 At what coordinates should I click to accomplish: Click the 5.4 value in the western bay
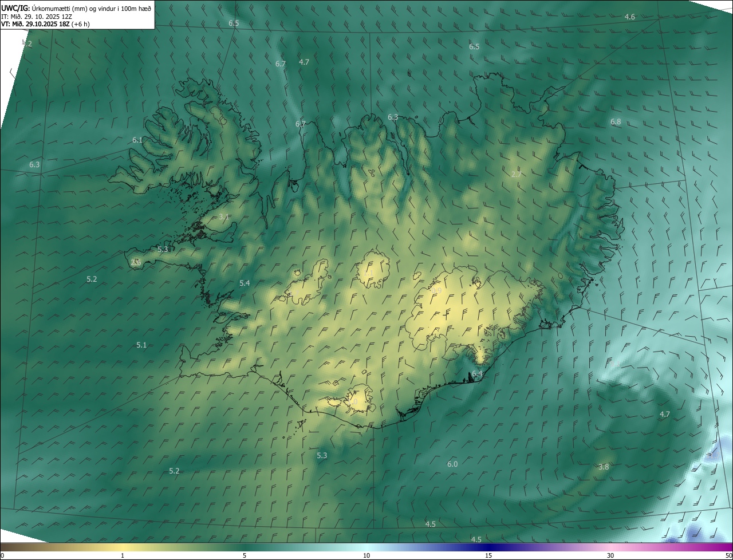point(245,283)
